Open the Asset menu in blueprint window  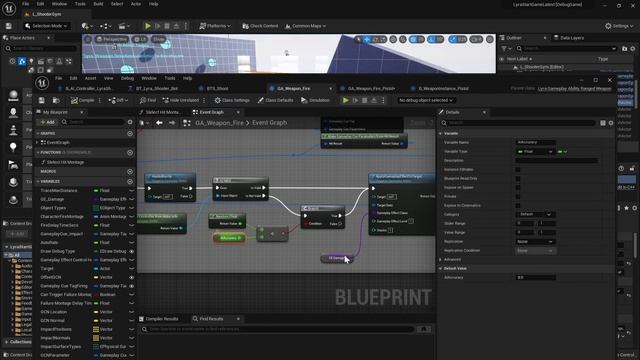click(x=91, y=78)
